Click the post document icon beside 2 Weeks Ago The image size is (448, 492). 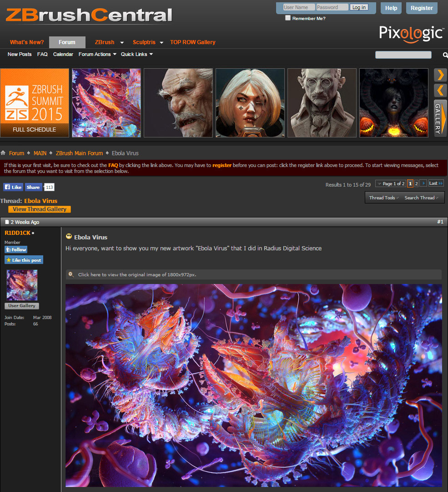click(7, 222)
